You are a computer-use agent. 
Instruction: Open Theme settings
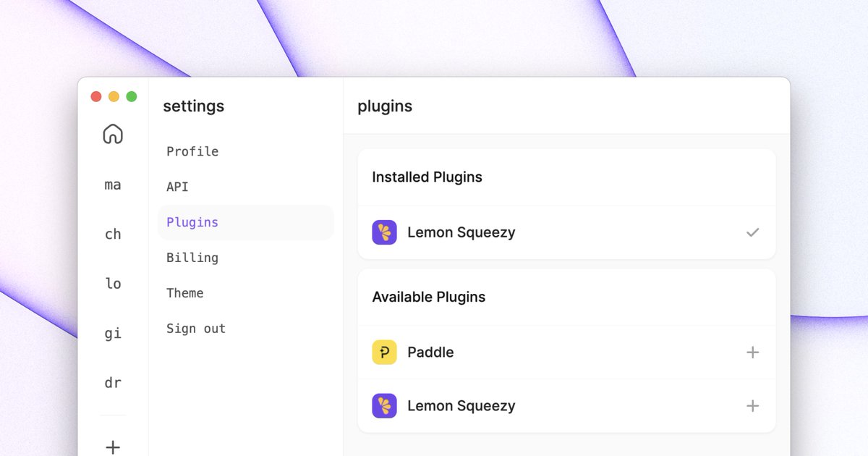pyautogui.click(x=185, y=293)
